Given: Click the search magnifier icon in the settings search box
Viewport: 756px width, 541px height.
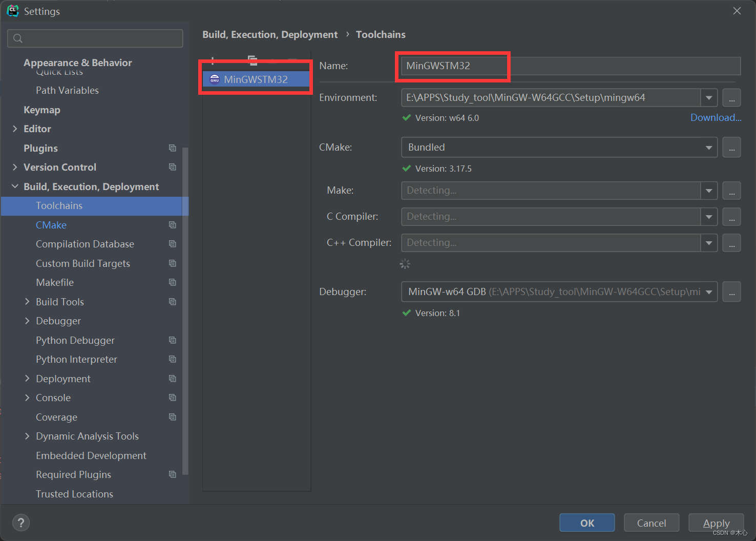Looking at the screenshot, I should pos(18,38).
